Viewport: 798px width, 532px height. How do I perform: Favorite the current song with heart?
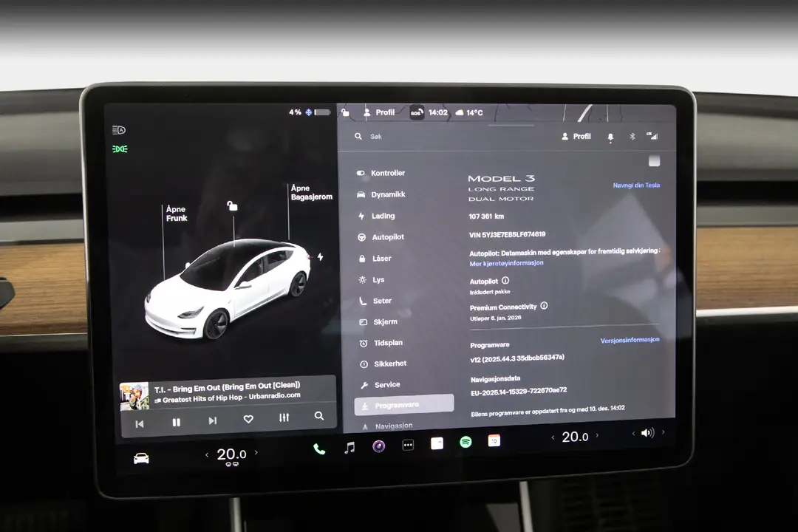click(248, 419)
